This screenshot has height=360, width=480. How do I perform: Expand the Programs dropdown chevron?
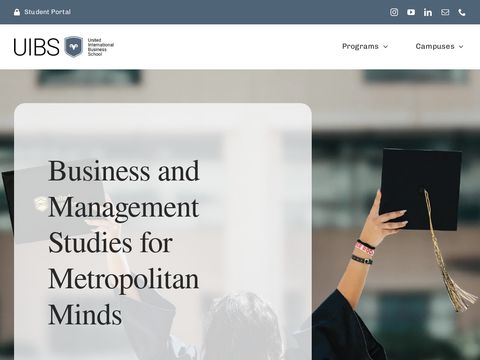pos(385,47)
